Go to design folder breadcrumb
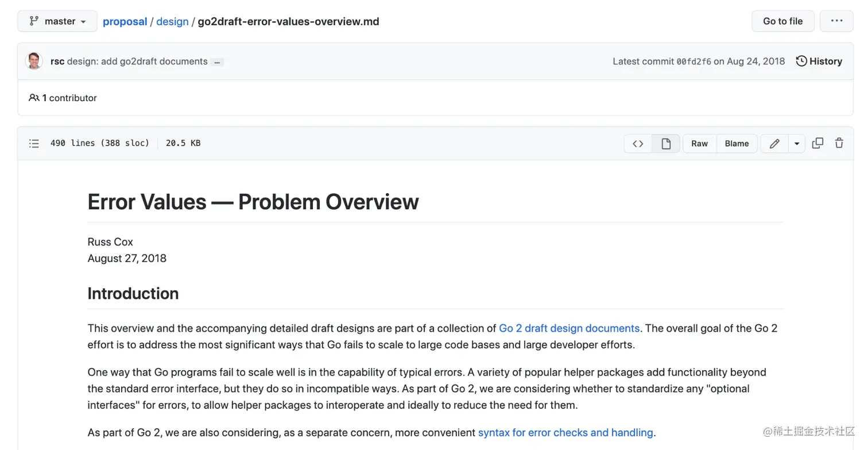This screenshot has height=450, width=868. pos(172,21)
